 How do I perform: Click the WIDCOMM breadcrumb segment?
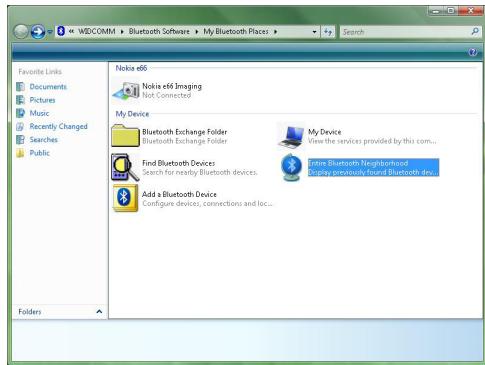(97, 31)
